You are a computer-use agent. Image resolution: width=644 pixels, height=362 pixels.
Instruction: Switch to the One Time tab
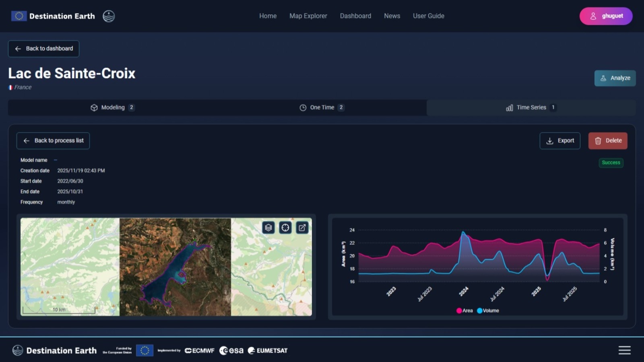(322, 107)
